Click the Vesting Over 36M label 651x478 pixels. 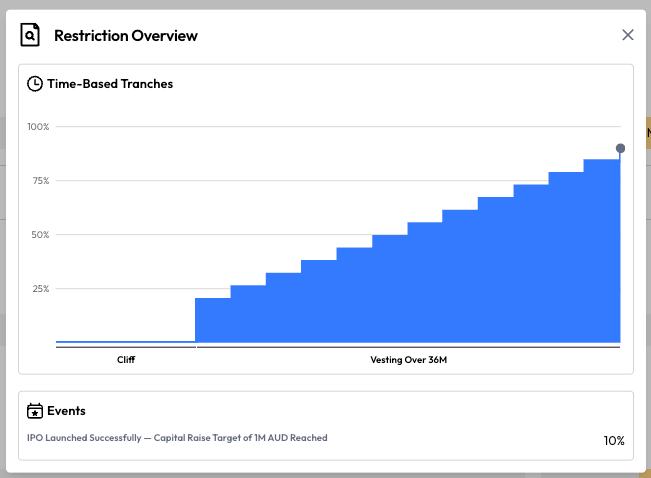pyautogui.click(x=409, y=360)
